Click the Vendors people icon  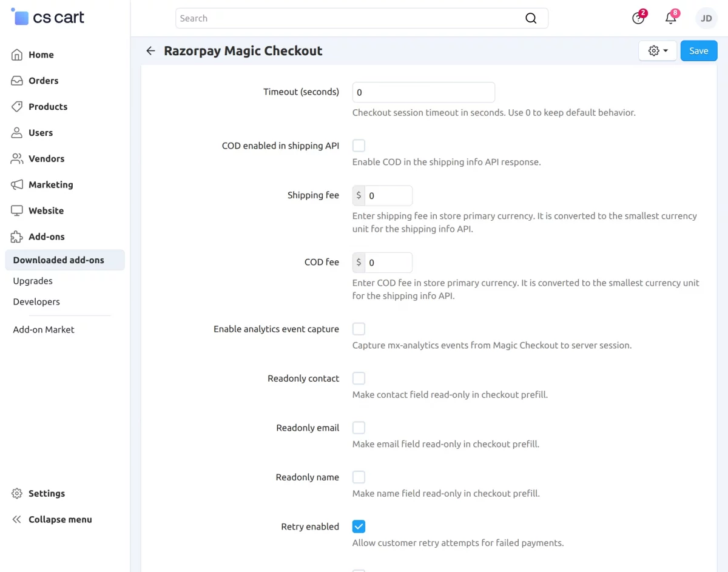pos(17,159)
